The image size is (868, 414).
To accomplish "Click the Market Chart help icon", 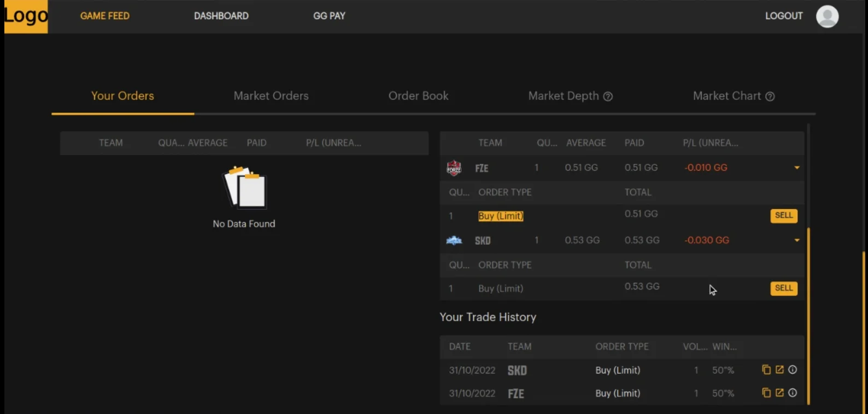I will click(x=770, y=97).
